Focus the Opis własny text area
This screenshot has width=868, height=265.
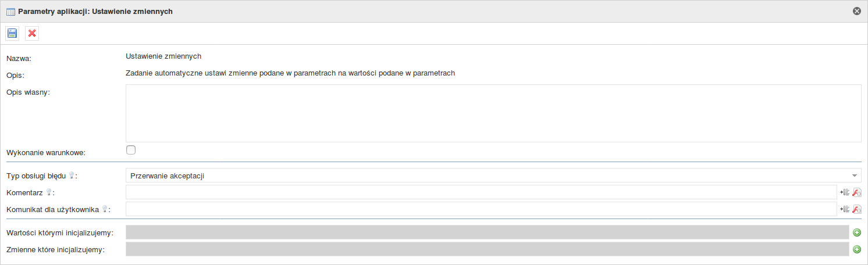[493, 113]
